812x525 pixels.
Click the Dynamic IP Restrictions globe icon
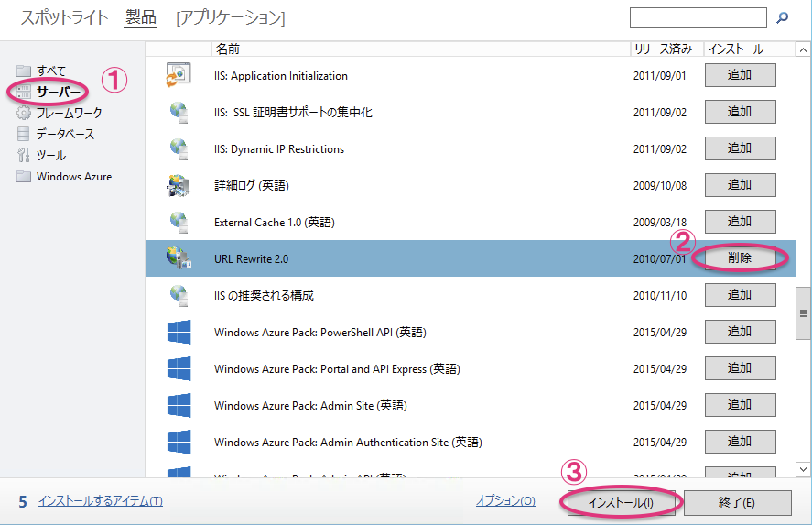tap(179, 148)
